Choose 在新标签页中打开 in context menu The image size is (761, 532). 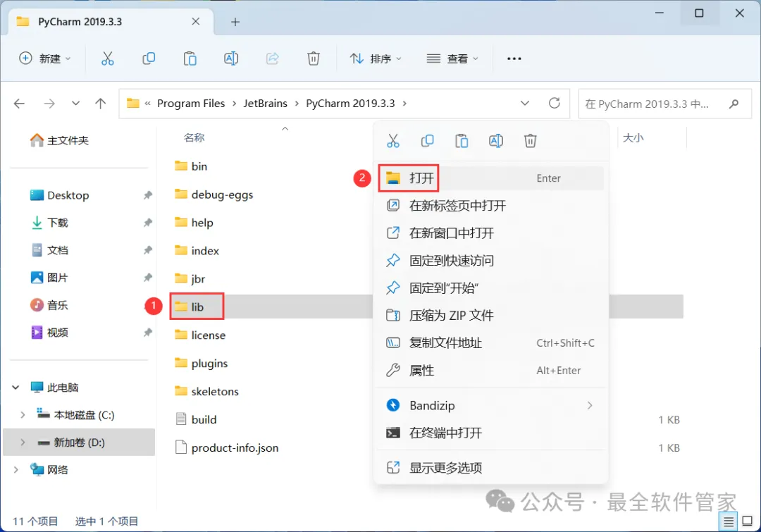[491, 206]
